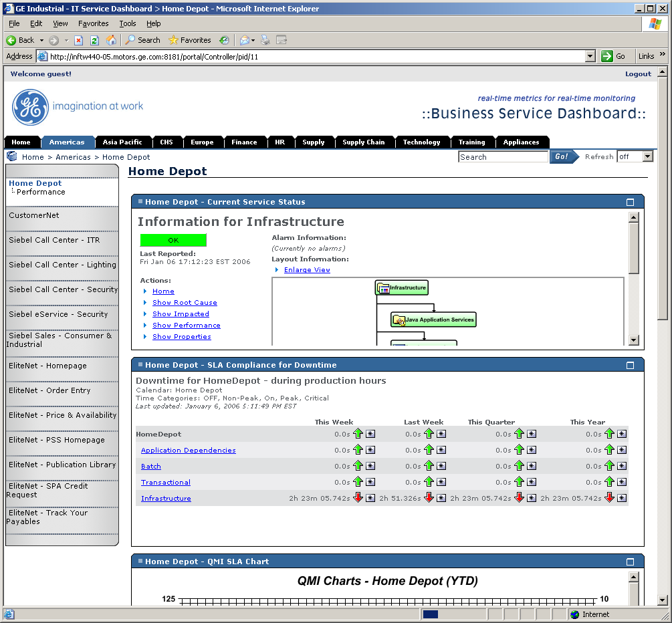Click the IE page icon in status bar
Viewport: 672px width, 623px height.
[9, 614]
